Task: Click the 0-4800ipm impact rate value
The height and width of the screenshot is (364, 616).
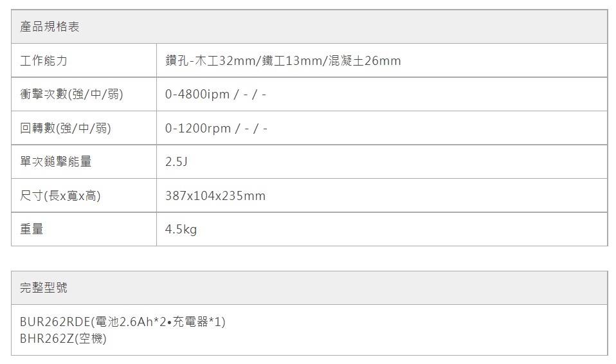Action: (x=197, y=95)
